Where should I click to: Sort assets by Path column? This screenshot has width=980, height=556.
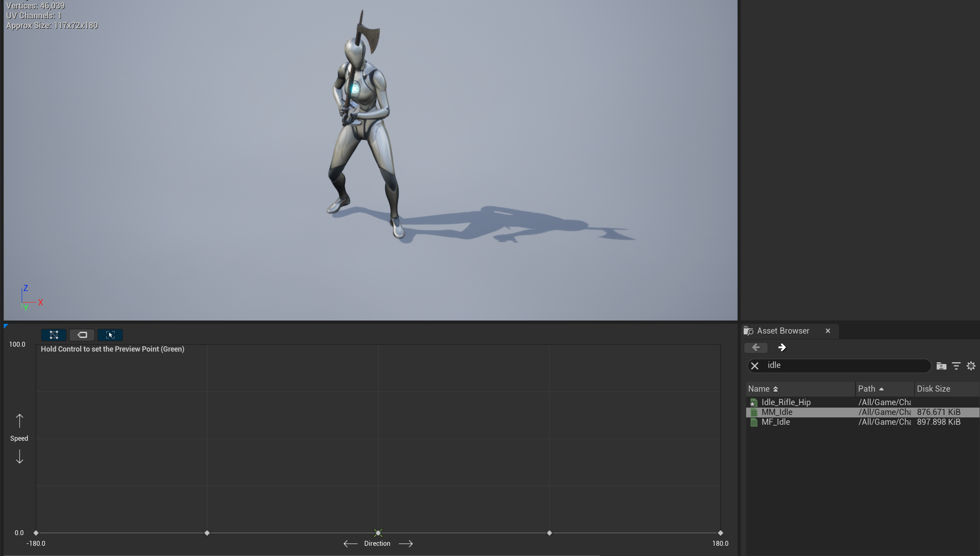click(x=867, y=389)
